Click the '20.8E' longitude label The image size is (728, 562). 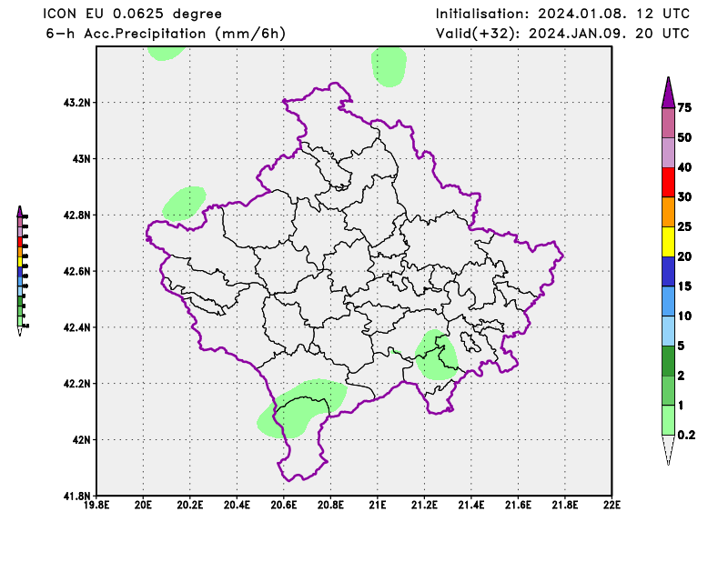point(331,505)
